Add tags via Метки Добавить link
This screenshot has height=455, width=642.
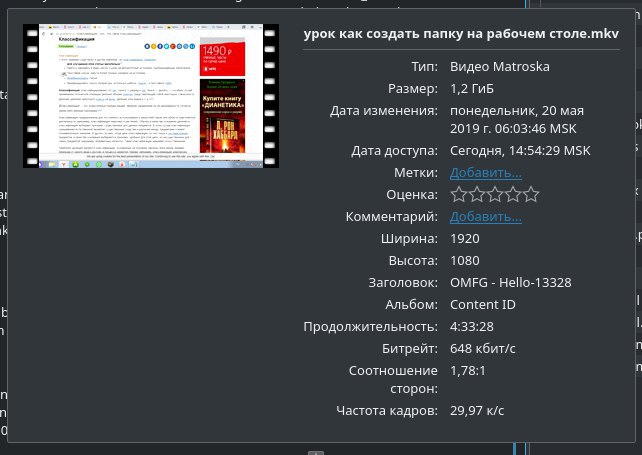click(486, 173)
